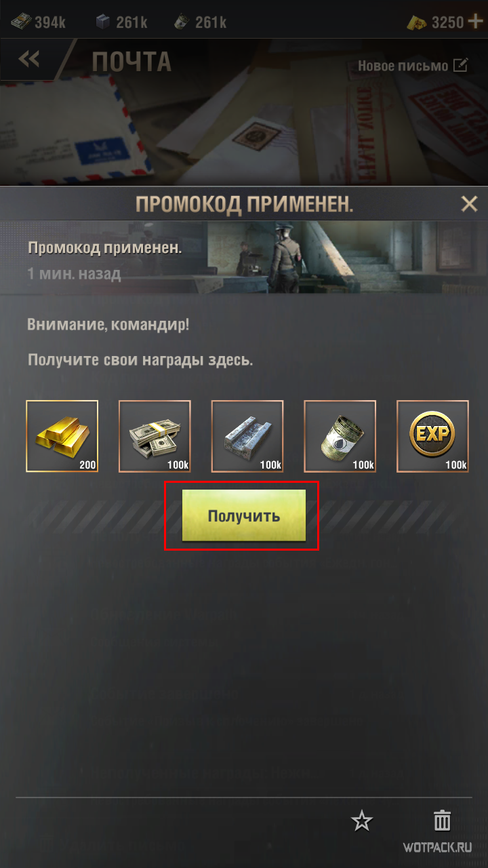Open the 261k food resource counter

pyautogui.click(x=201, y=22)
